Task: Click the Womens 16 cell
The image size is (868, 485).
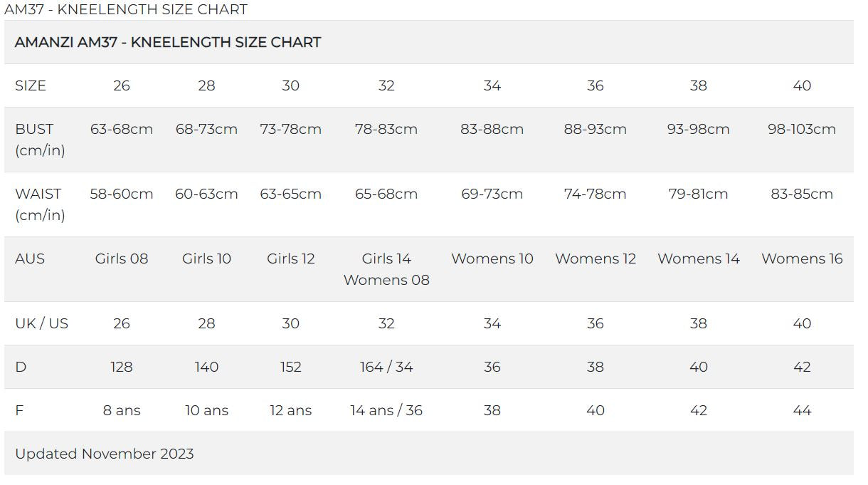Action: pyautogui.click(x=801, y=259)
